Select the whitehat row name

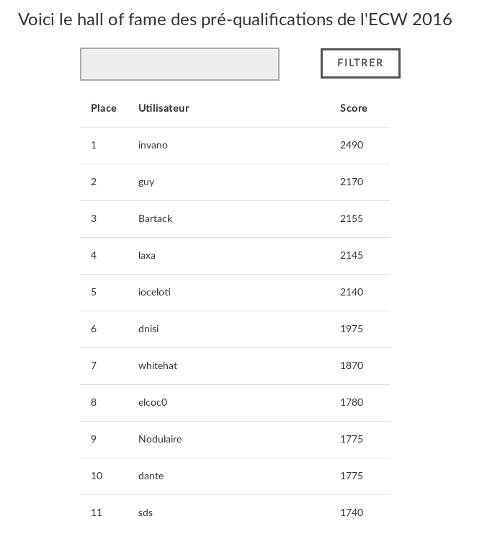pos(158,366)
